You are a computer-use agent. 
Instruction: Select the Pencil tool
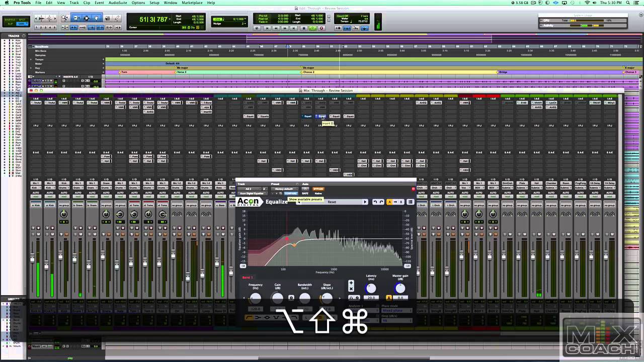(x=117, y=18)
